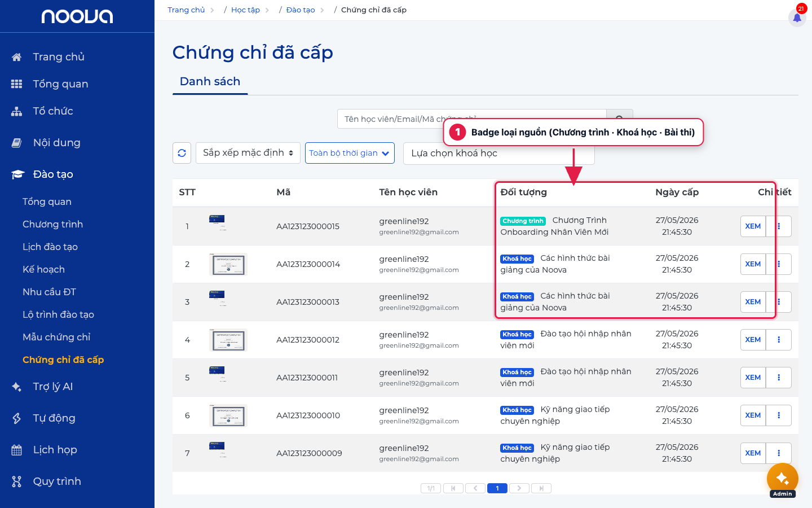
Task: Open more options for certificate AA123123000009
Action: (x=779, y=453)
